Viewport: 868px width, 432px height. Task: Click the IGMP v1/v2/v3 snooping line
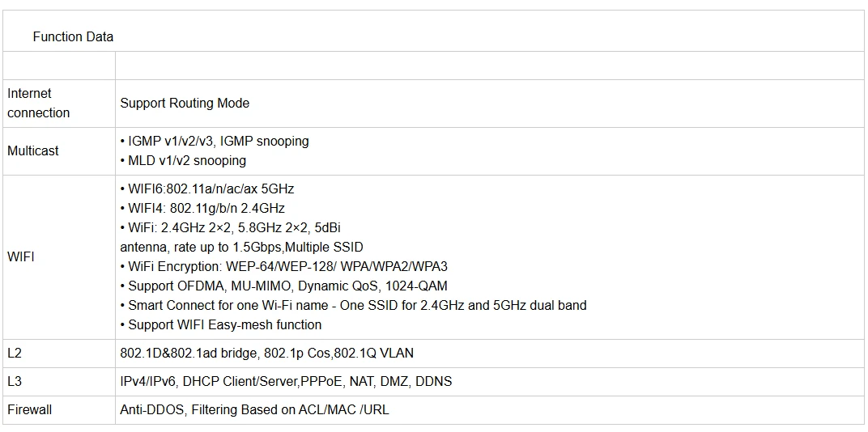click(215, 141)
